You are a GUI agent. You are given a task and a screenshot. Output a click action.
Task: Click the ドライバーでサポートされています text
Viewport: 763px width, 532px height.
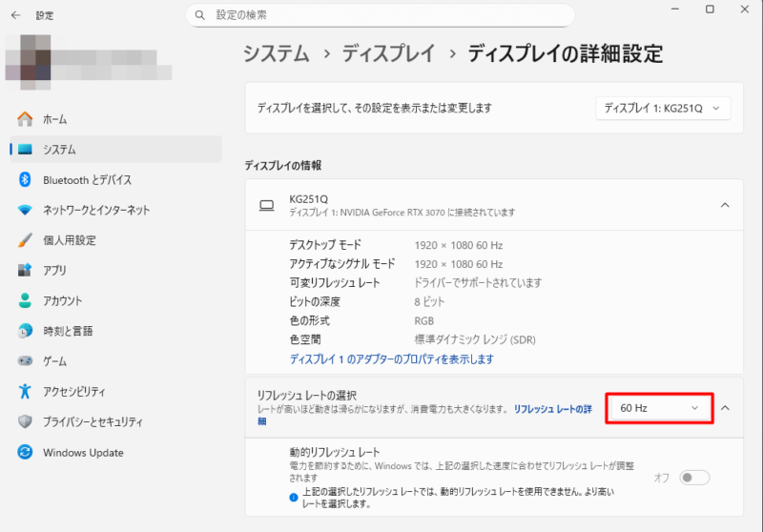click(x=478, y=282)
